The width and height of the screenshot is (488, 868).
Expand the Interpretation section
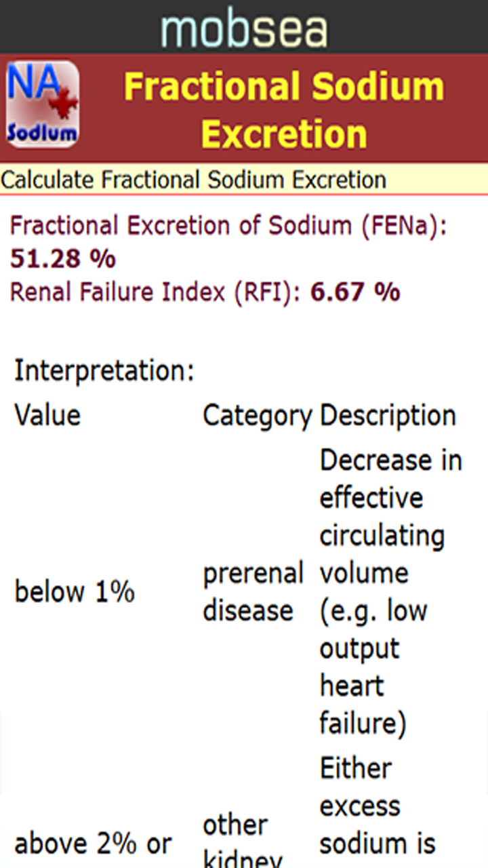(x=104, y=369)
